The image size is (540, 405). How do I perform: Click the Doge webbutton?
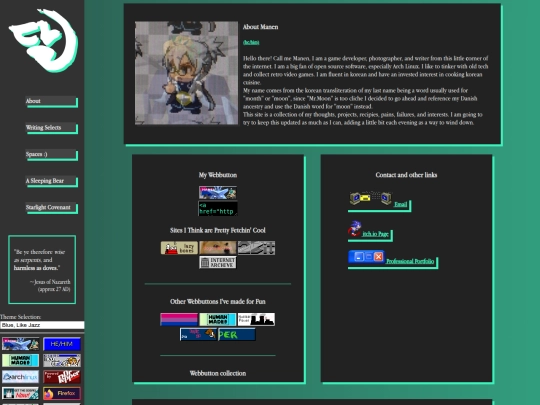coord(218,248)
